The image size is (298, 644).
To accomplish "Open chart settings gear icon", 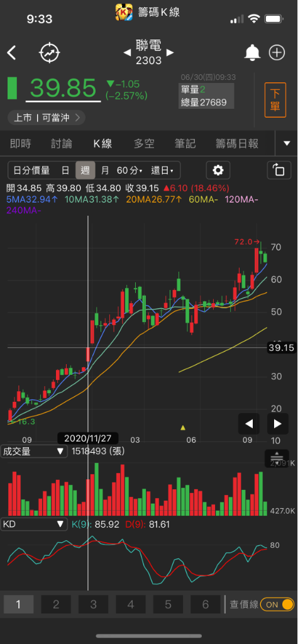I will coord(218,170).
